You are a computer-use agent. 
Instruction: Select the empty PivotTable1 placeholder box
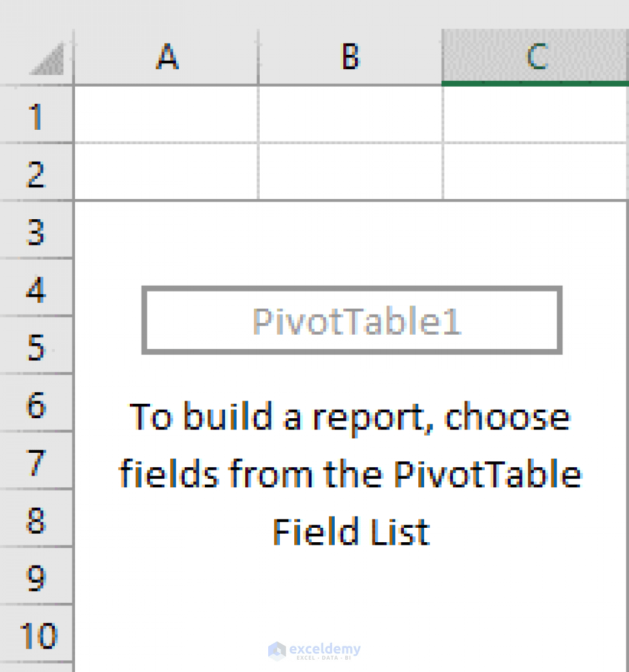click(x=351, y=320)
